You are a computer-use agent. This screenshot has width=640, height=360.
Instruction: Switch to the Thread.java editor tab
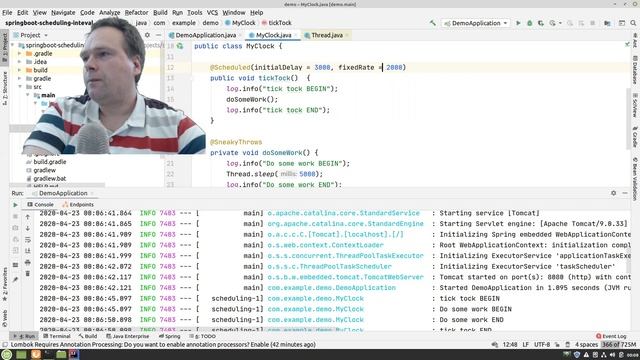(327, 35)
